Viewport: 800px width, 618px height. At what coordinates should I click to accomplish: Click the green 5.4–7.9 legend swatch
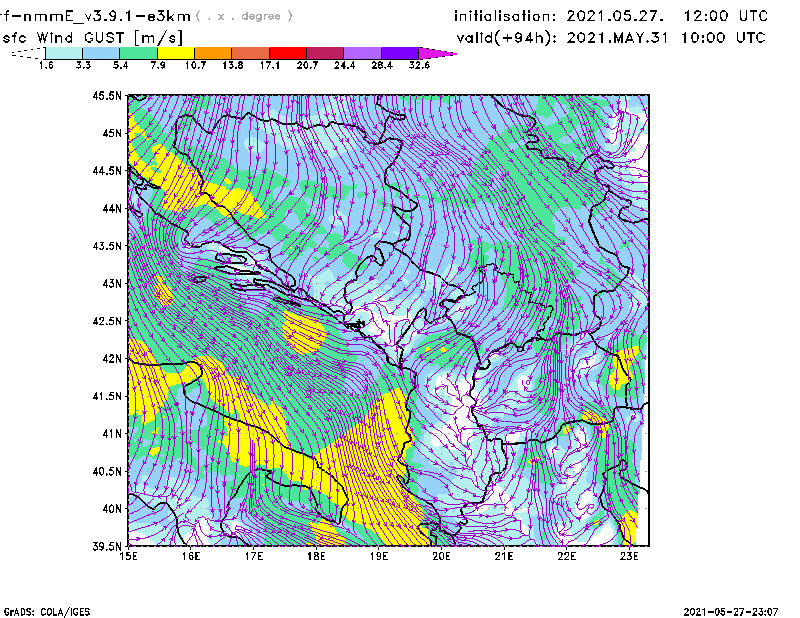point(138,53)
